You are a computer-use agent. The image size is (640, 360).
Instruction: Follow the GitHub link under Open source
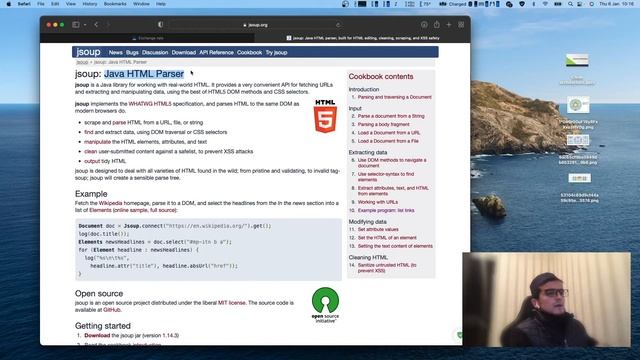coord(112,310)
